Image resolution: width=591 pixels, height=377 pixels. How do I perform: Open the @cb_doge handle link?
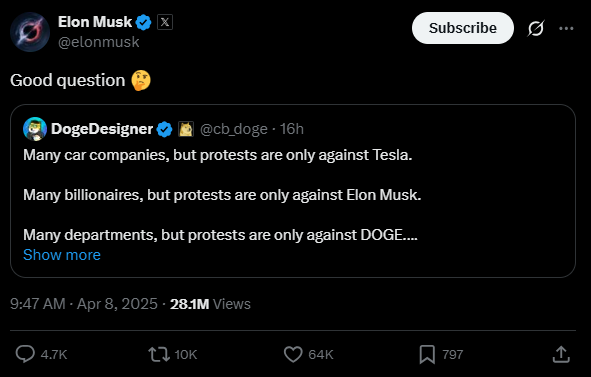(234, 129)
